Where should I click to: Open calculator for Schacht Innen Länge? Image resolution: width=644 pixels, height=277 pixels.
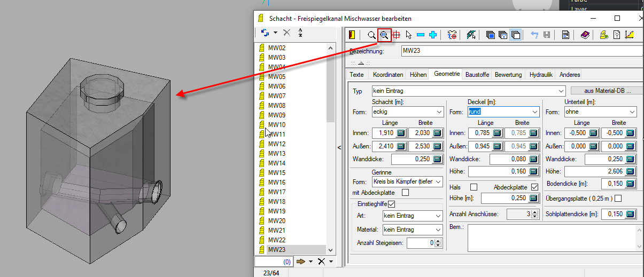click(x=400, y=133)
